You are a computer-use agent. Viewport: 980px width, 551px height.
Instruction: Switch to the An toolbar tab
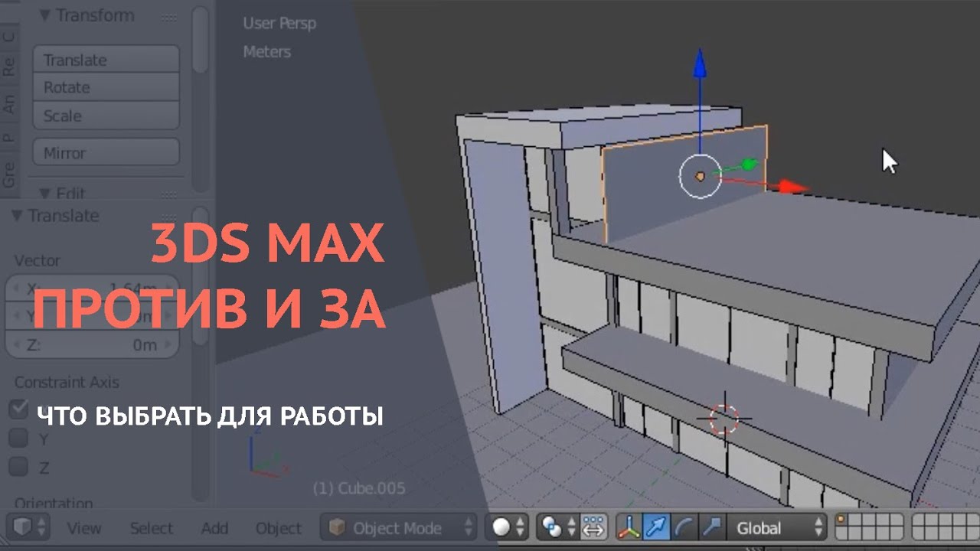[x=9, y=103]
